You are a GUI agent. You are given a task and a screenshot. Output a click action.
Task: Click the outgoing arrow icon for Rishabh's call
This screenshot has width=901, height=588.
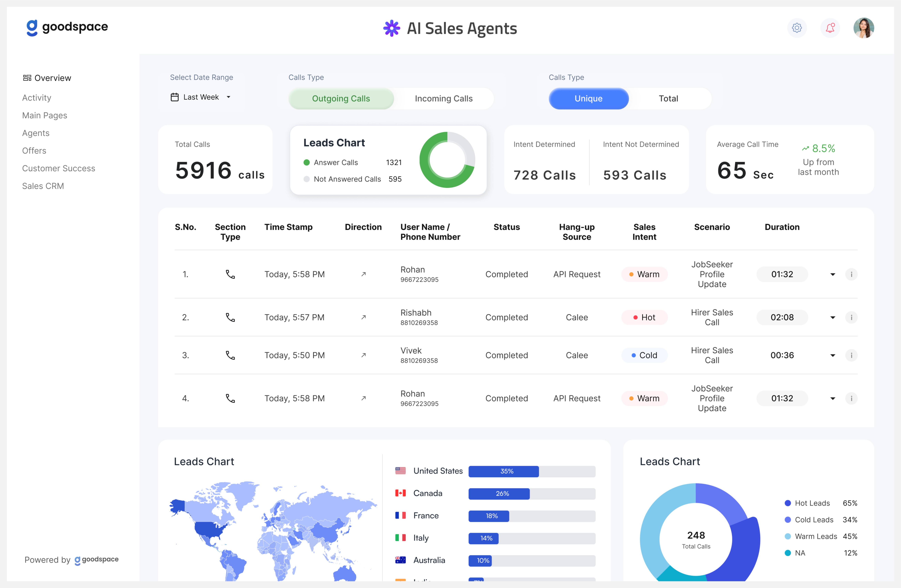[x=363, y=317]
